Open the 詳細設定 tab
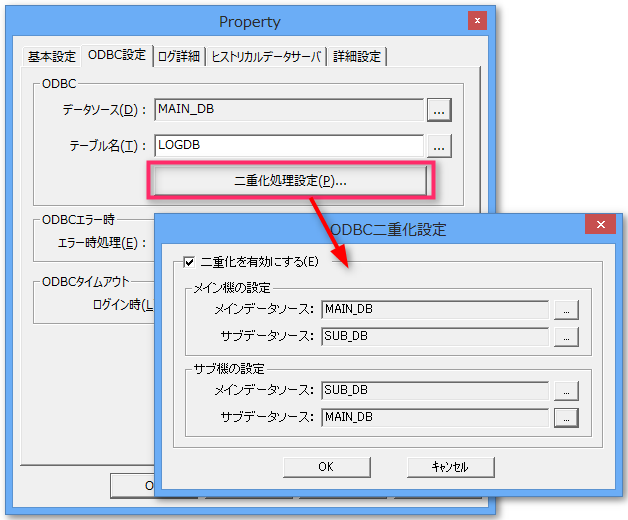628x520 pixels. [x=357, y=57]
